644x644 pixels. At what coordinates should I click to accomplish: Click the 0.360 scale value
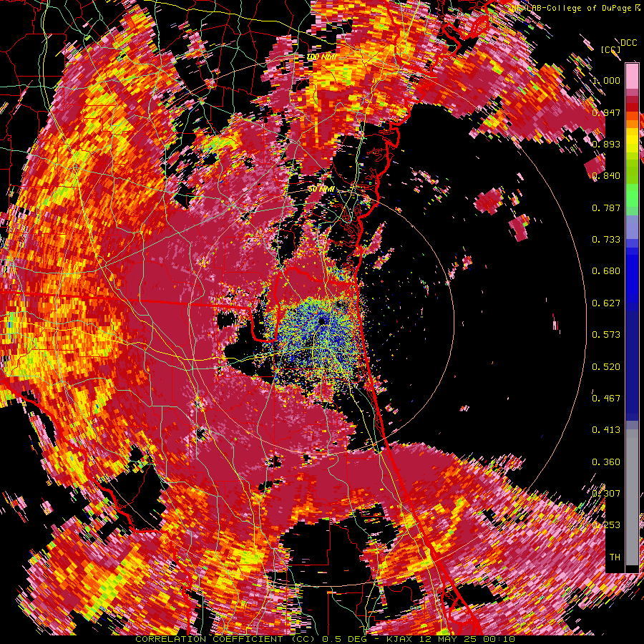pyautogui.click(x=606, y=462)
